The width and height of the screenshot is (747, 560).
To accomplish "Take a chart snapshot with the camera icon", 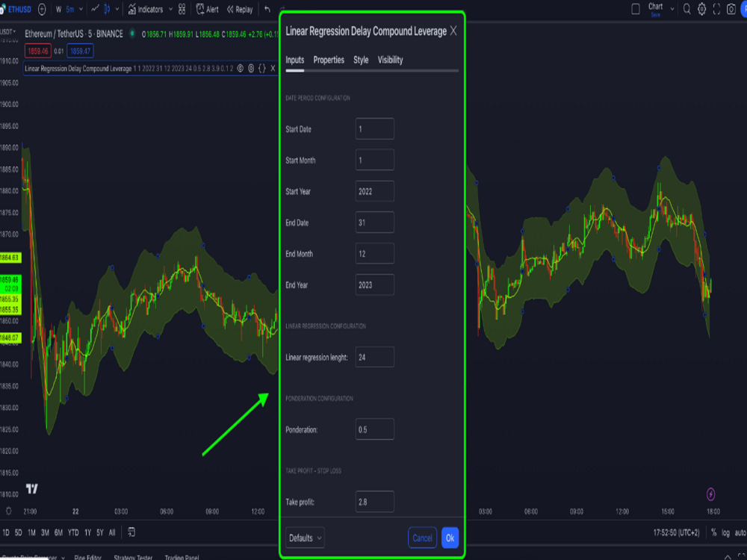I will pyautogui.click(x=731, y=9).
